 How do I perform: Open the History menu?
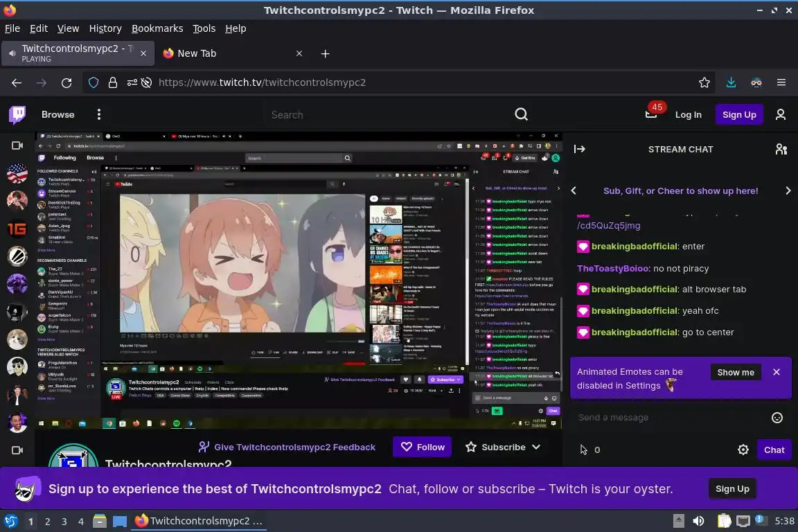click(105, 28)
